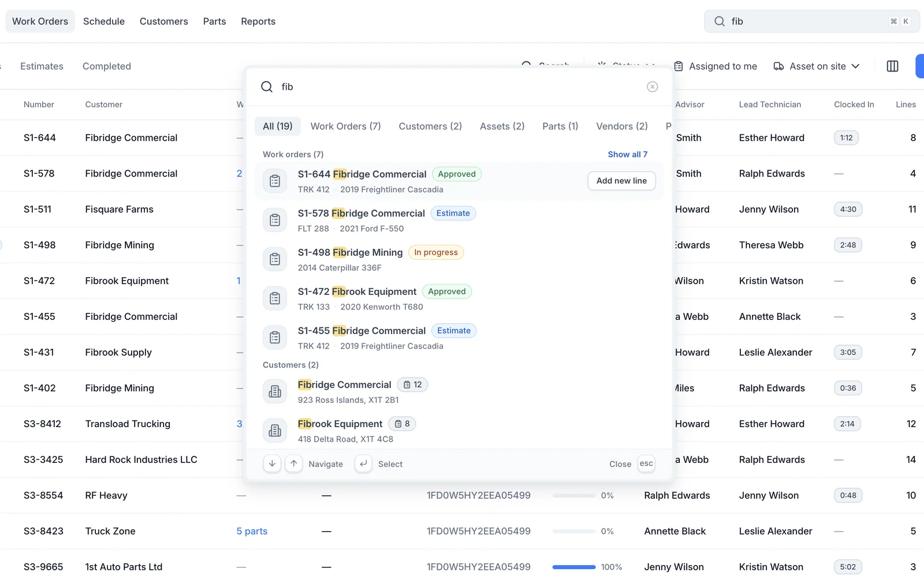Image resolution: width=924 pixels, height=583 pixels.
Task: Click the Approved badge on S1-472 result
Action: click(x=446, y=291)
